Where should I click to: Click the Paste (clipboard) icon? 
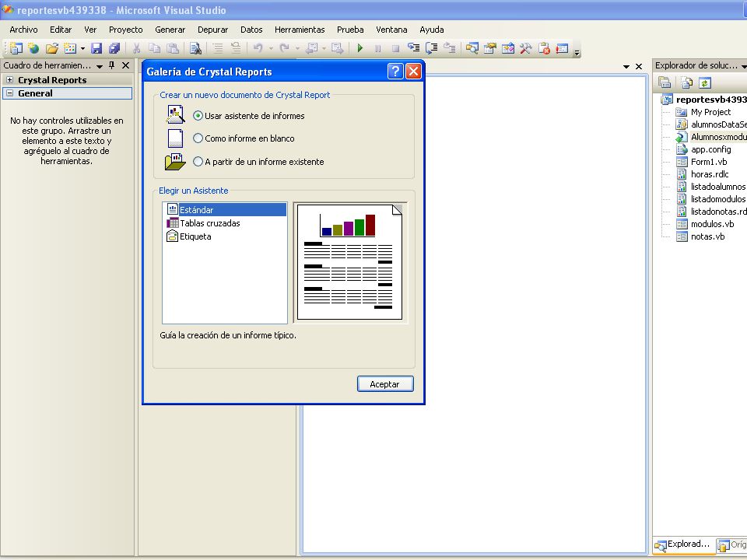click(x=173, y=48)
